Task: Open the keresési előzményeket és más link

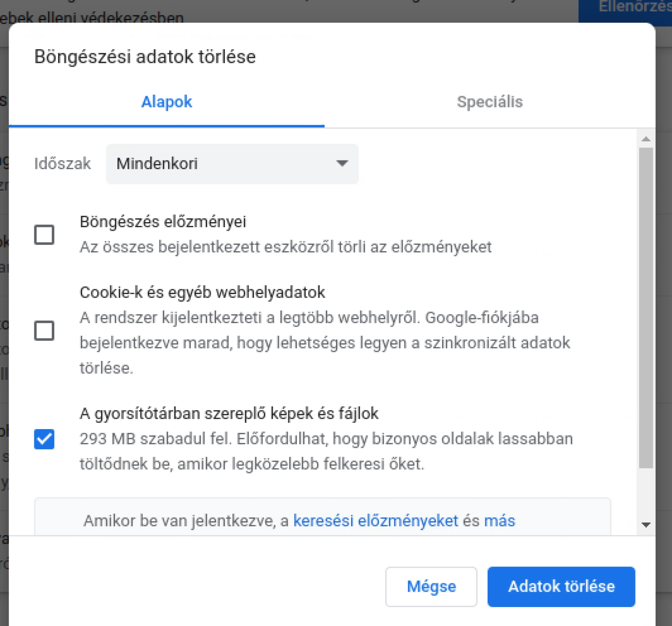Action: coord(375,521)
